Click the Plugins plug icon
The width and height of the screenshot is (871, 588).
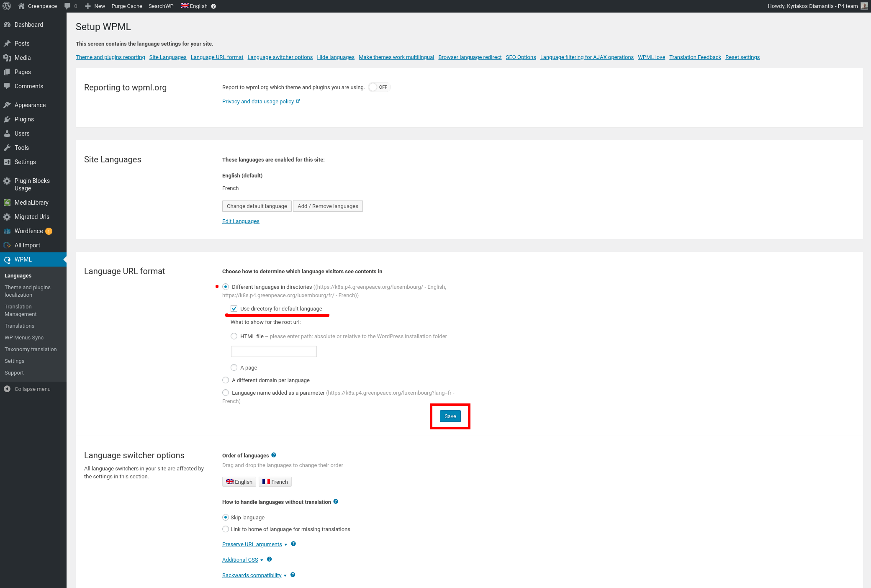[7, 119]
